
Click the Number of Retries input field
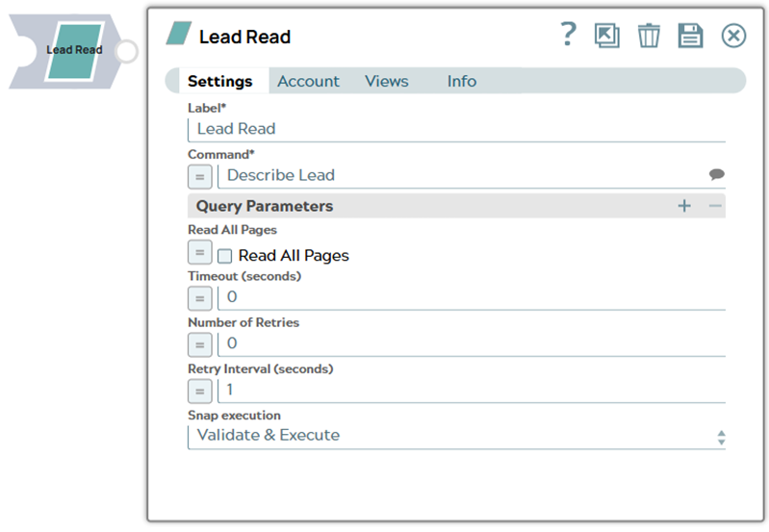pos(472,344)
